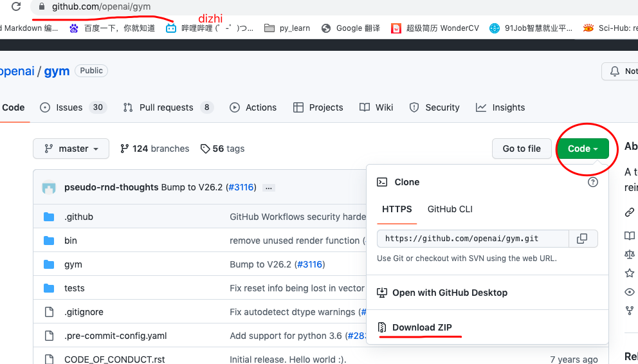Image resolution: width=638 pixels, height=364 pixels.
Task: Click the bin folder icon
Action: tap(49, 241)
